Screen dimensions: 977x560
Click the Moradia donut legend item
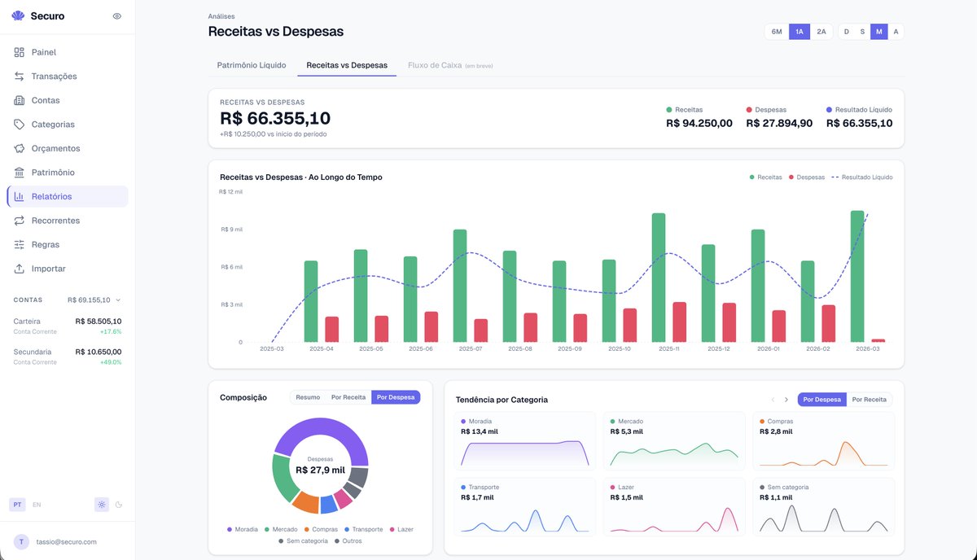[243, 529]
